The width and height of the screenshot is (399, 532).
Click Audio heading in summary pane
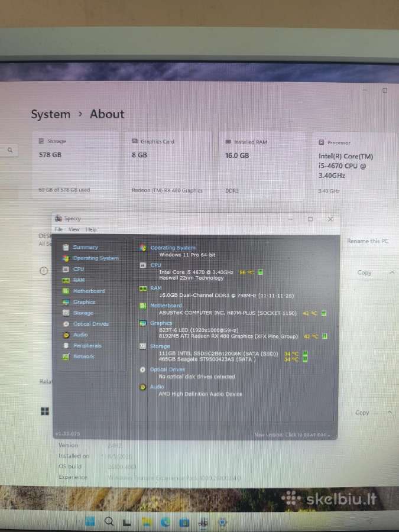click(157, 387)
